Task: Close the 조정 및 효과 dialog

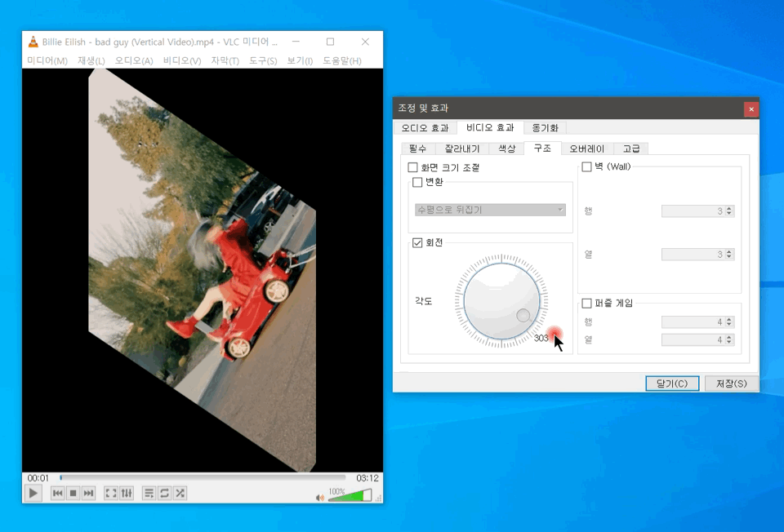Action: tap(751, 109)
